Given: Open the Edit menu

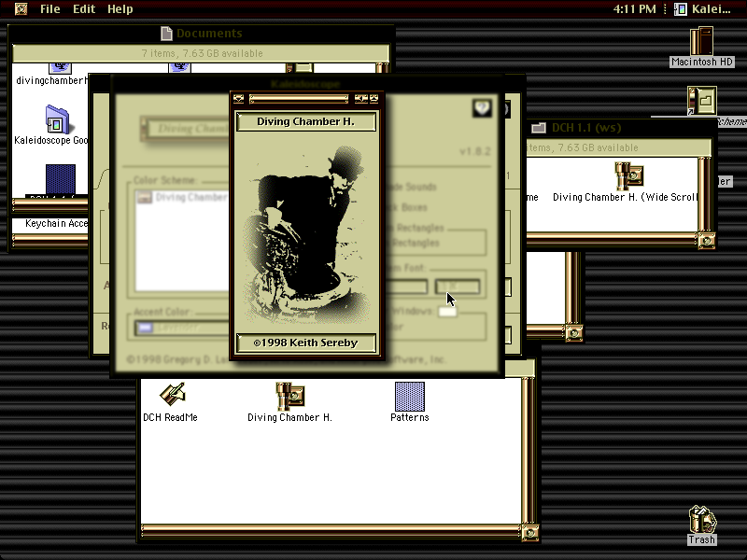Looking at the screenshot, I should (84, 9).
